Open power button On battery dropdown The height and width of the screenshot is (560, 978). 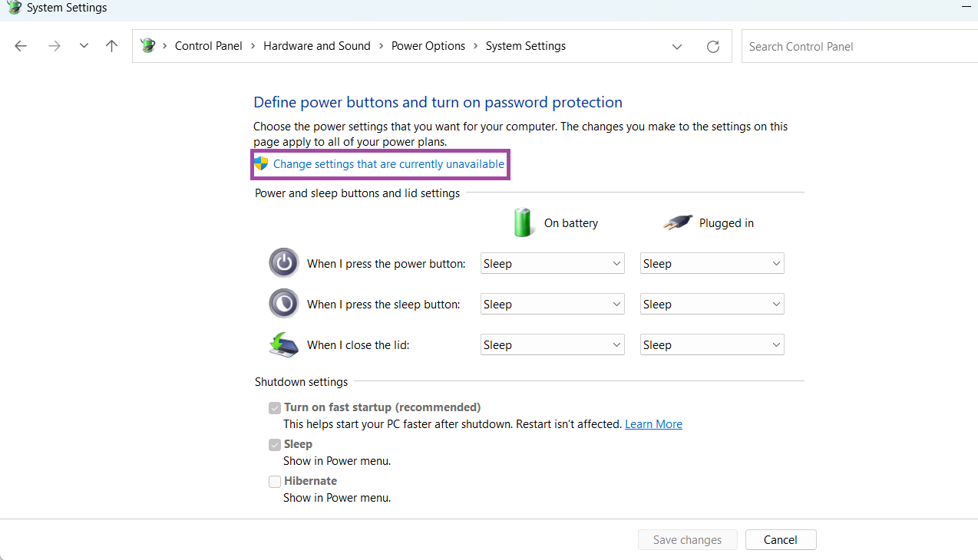coord(552,263)
